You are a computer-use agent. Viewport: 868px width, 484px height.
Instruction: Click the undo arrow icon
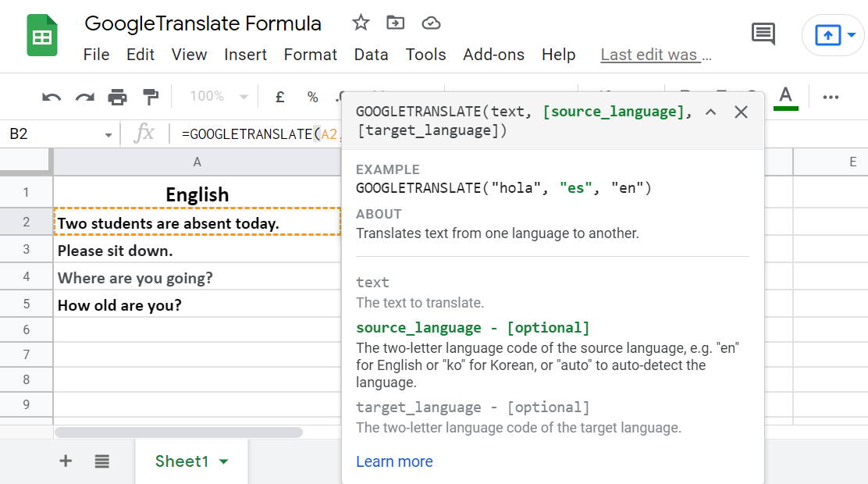coord(52,97)
